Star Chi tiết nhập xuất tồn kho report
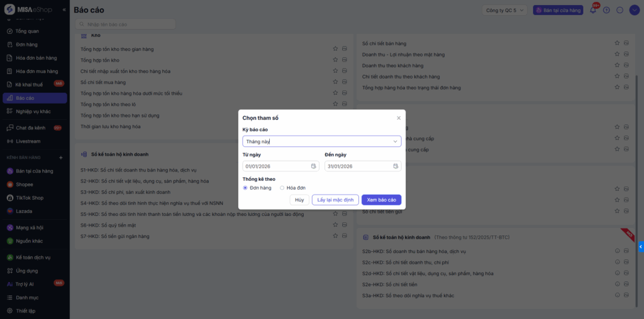644x319 pixels. pyautogui.click(x=335, y=71)
